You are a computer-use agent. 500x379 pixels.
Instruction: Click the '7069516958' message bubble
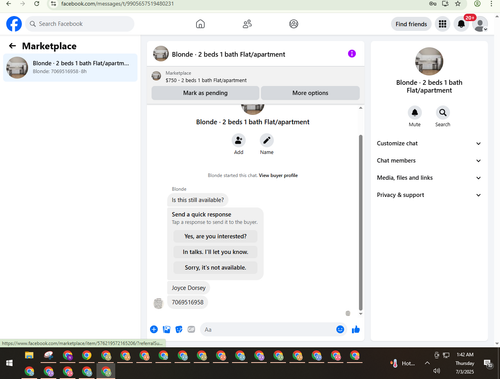tap(187, 302)
